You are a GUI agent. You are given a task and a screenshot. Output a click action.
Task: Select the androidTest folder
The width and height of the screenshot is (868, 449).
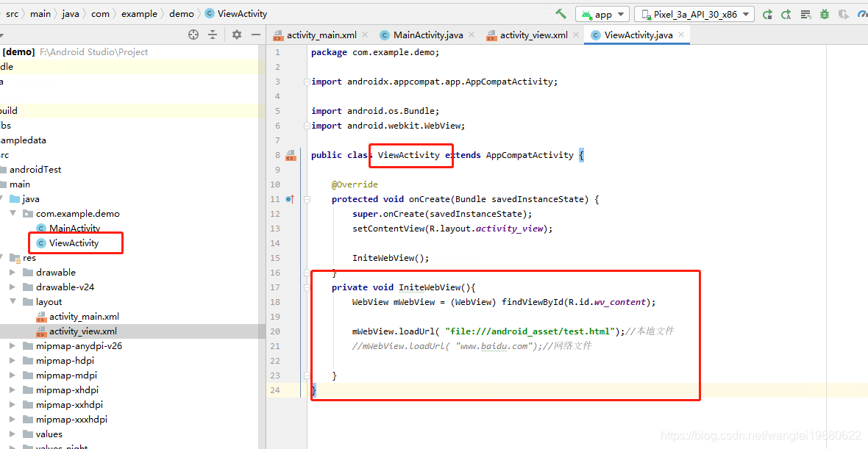tap(35, 170)
